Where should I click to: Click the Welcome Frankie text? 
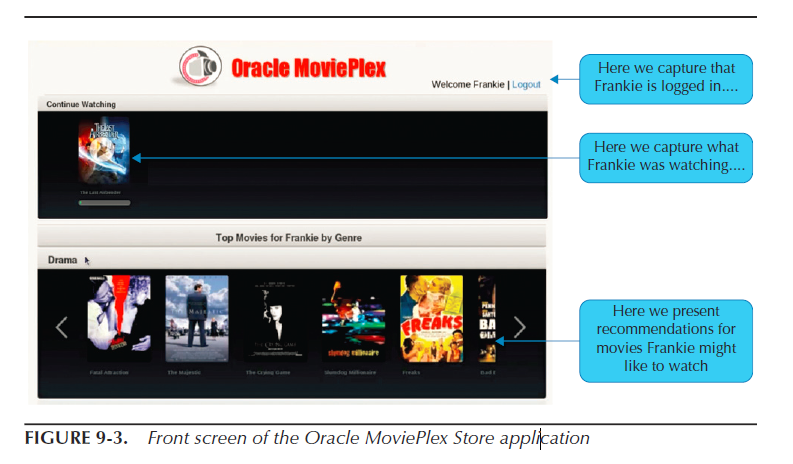(468, 85)
